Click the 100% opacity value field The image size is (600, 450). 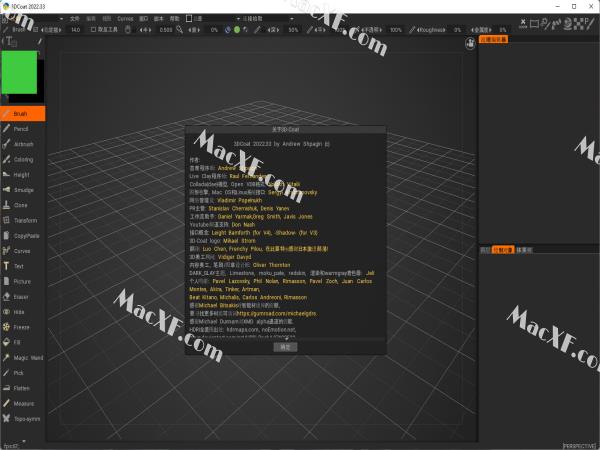point(396,29)
